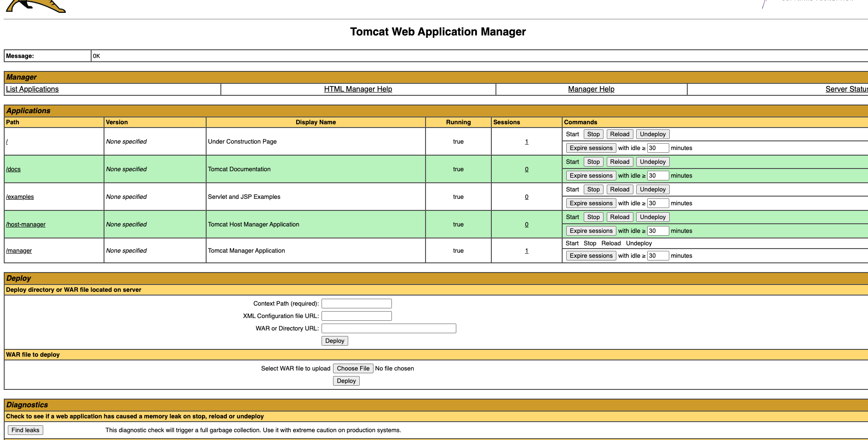The height and width of the screenshot is (440, 868).
Task: Open the List Applications link
Action: [32, 89]
